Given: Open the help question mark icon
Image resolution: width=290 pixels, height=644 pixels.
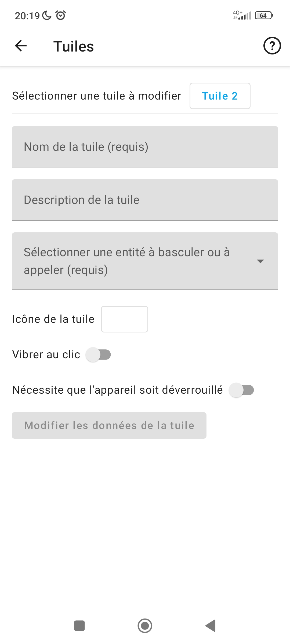Looking at the screenshot, I should pos(272,46).
